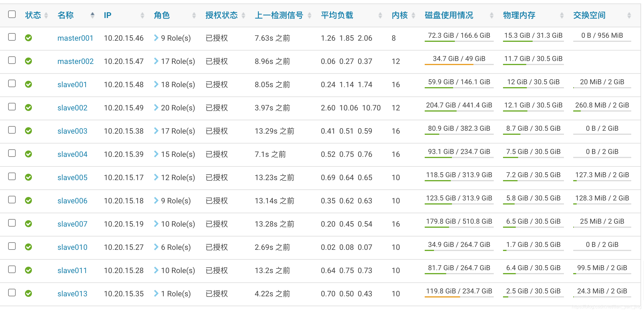Click slave002 disk usage bar 204.7 GiB / 441.4 GiB
The height and width of the screenshot is (312, 644).
[x=459, y=106]
